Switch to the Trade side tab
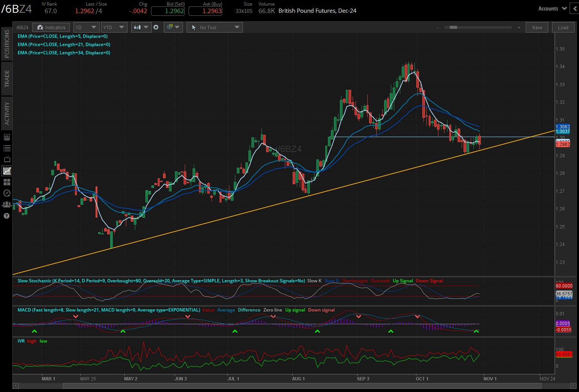The width and height of the screenshot is (579, 392). 7,78
